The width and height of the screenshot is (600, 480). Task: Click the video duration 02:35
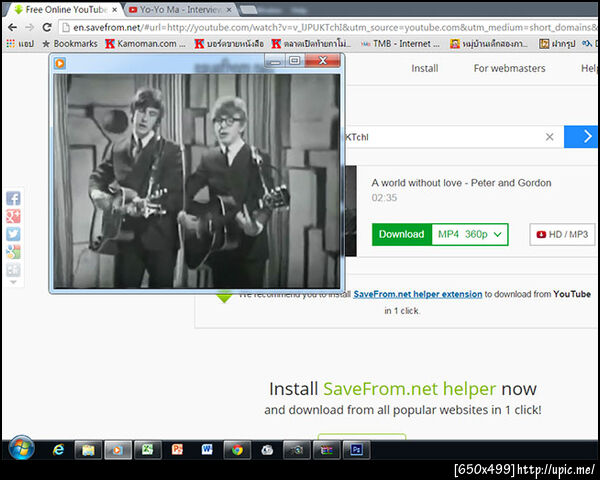click(384, 198)
